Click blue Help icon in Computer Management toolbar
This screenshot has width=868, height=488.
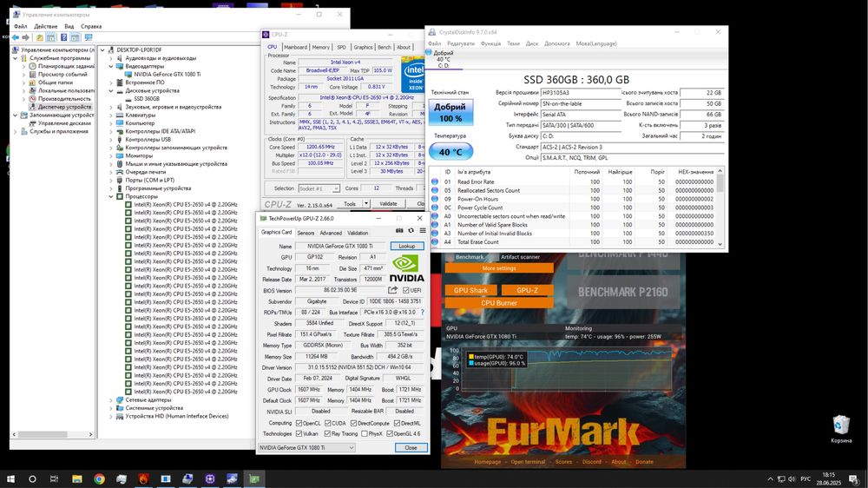point(63,37)
